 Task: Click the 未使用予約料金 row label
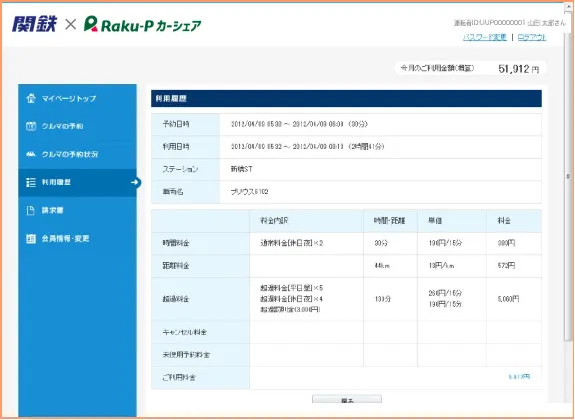coord(186,355)
